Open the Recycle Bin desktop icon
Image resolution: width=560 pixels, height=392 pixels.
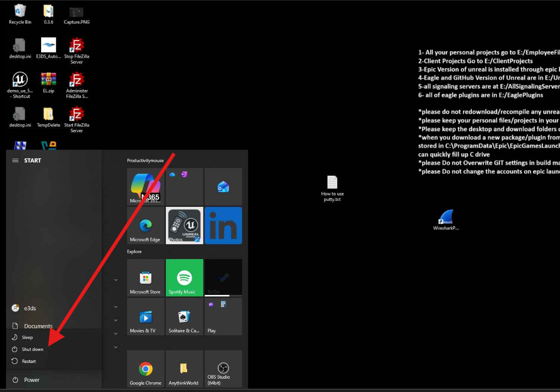tap(20, 14)
